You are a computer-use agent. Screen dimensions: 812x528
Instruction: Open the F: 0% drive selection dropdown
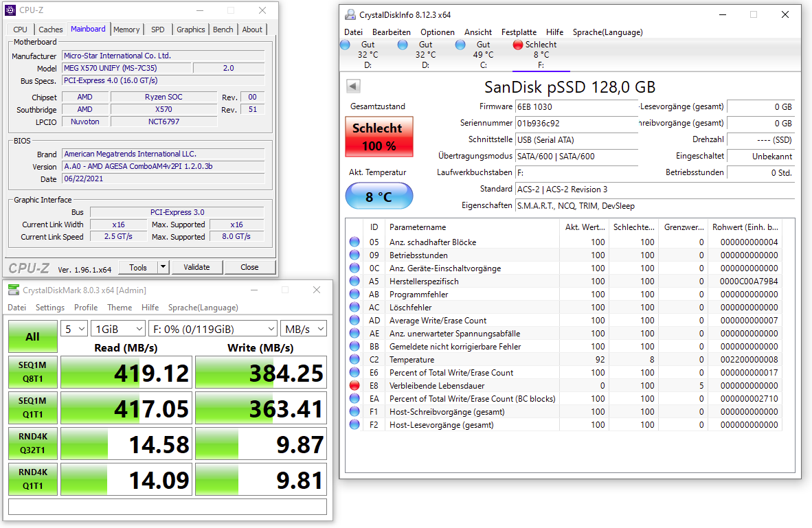pos(213,329)
